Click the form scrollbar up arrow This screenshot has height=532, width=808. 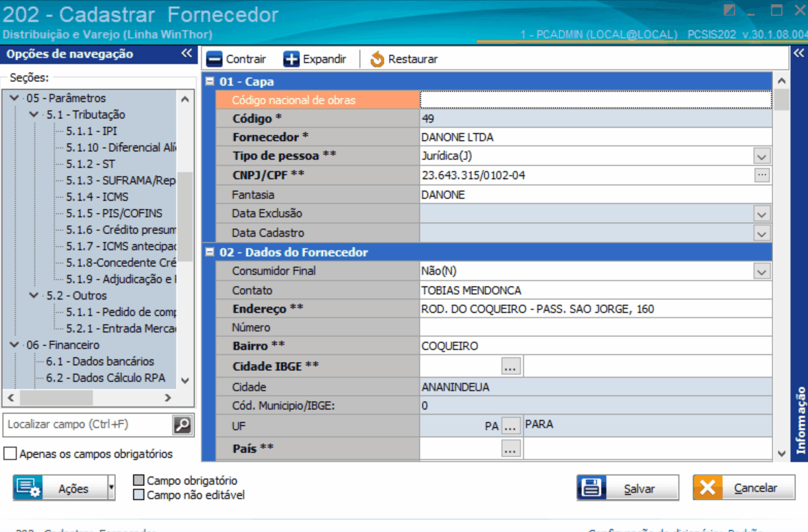[782, 81]
